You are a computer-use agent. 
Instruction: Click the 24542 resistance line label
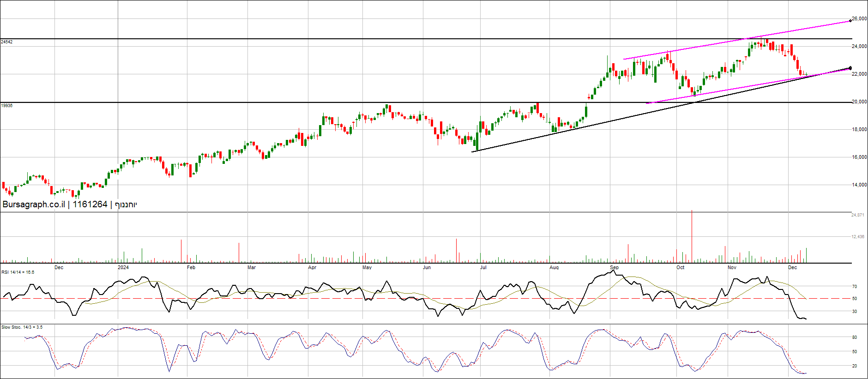pyautogui.click(x=7, y=42)
